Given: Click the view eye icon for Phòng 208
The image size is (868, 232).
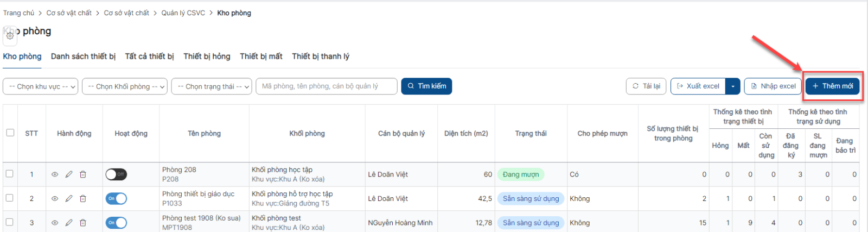Looking at the screenshot, I should [55, 174].
